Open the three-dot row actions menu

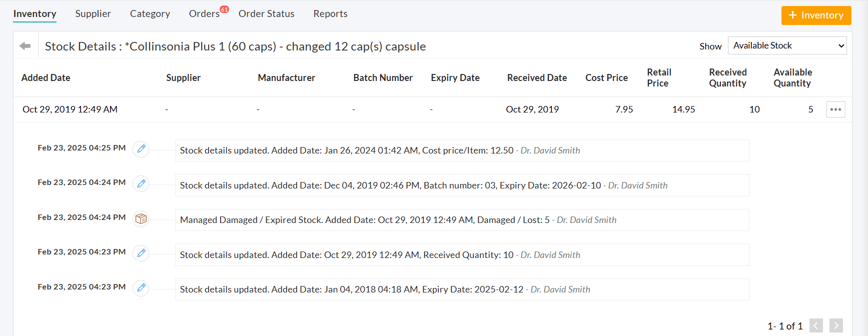click(x=835, y=109)
